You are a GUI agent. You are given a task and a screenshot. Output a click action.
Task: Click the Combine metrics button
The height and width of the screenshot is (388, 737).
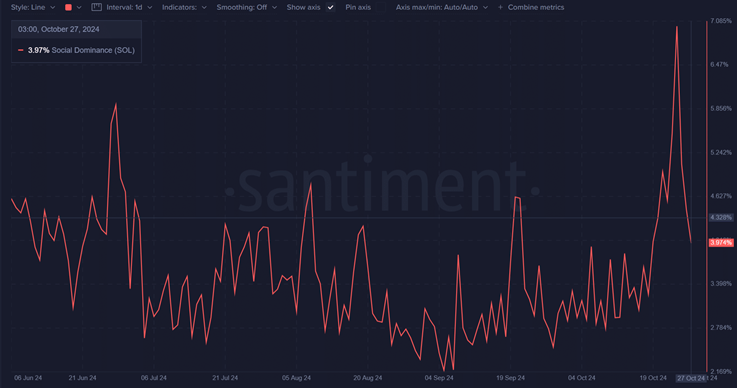pyautogui.click(x=536, y=8)
